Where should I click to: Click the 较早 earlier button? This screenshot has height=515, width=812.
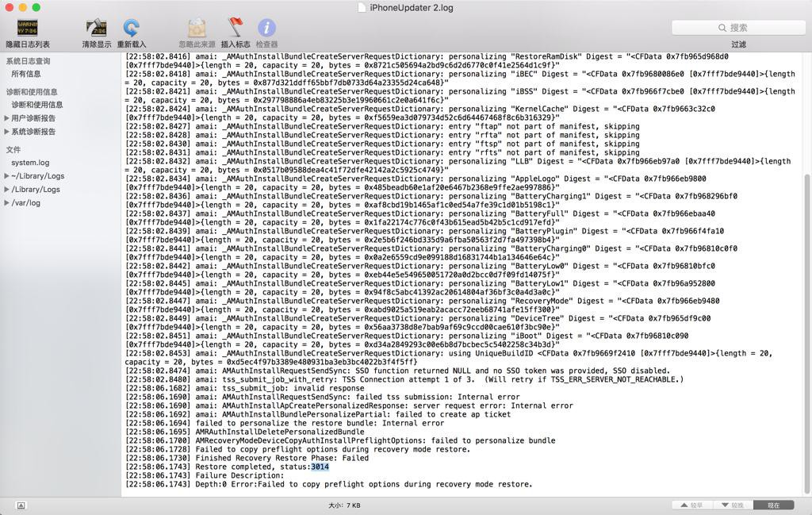click(x=691, y=505)
